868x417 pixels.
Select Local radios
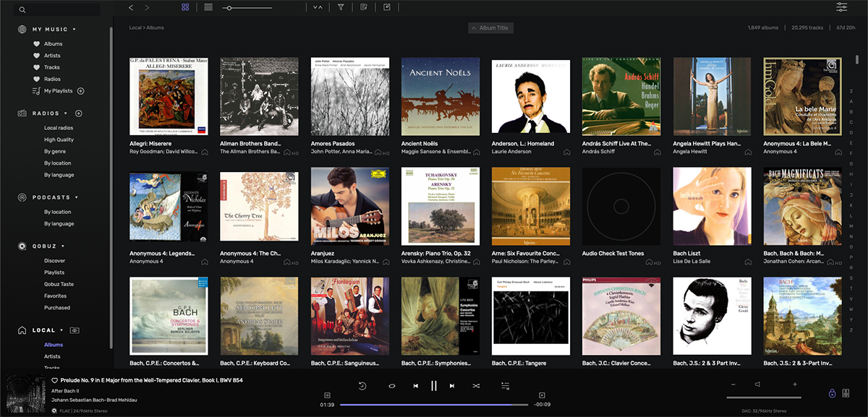59,128
